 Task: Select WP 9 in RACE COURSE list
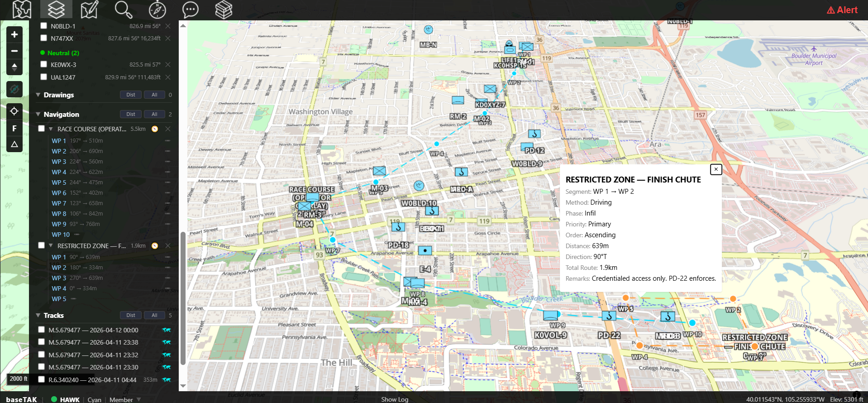(x=59, y=224)
